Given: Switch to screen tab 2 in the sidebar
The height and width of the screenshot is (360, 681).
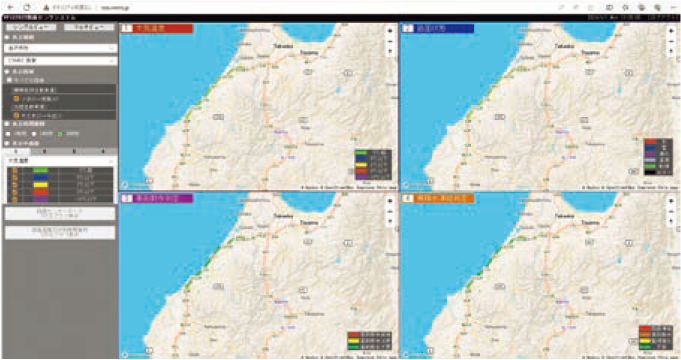Looking at the screenshot, I should 45,152.
